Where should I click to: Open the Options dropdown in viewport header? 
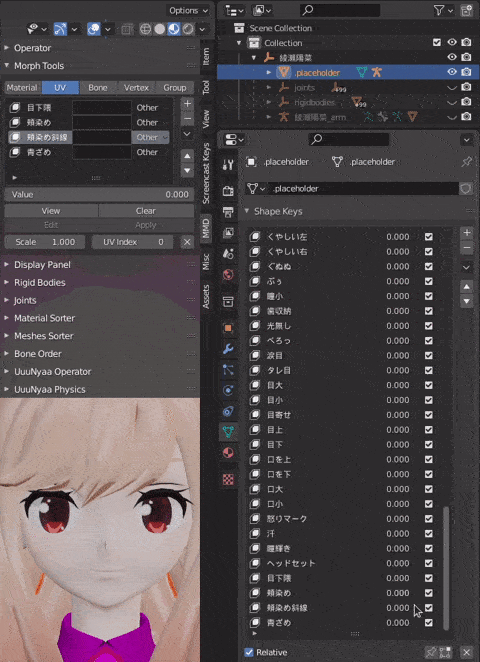click(x=189, y=11)
